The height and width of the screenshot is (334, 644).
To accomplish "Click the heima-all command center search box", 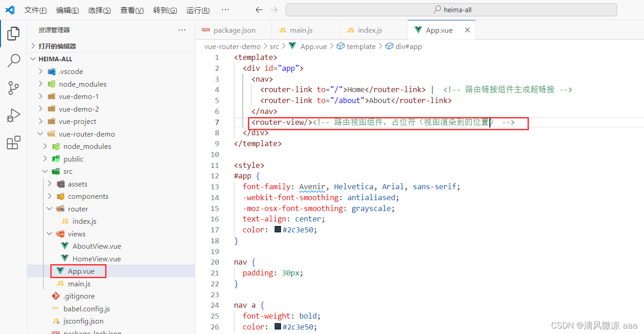I will 451,10.
